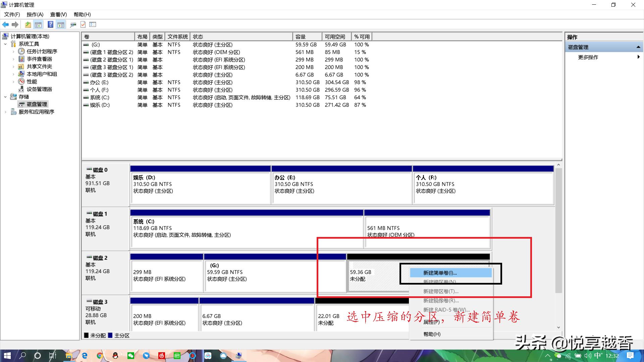Select the 磁盘管理 item under 存储
This screenshot has width=644, height=362.
tap(37, 104)
